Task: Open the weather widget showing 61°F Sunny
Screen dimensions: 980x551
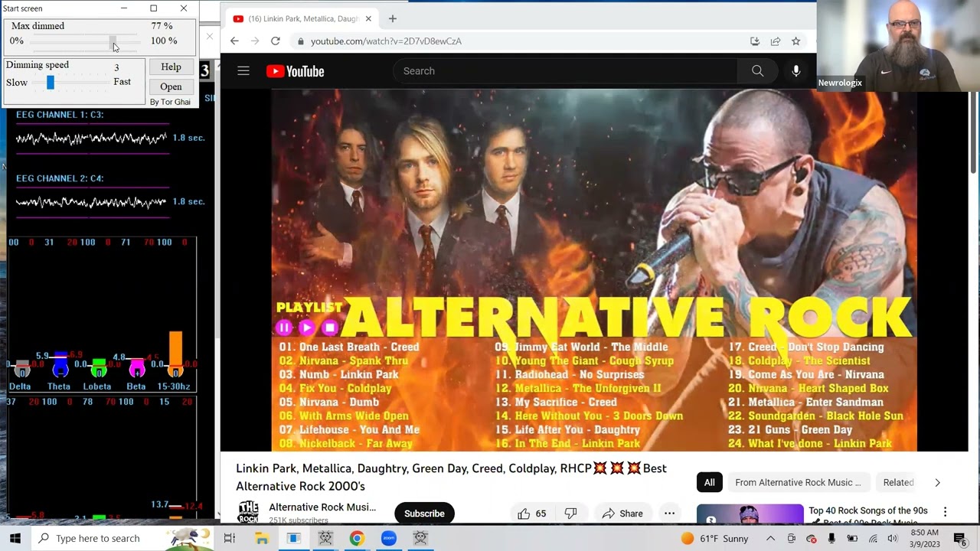Action: point(714,538)
